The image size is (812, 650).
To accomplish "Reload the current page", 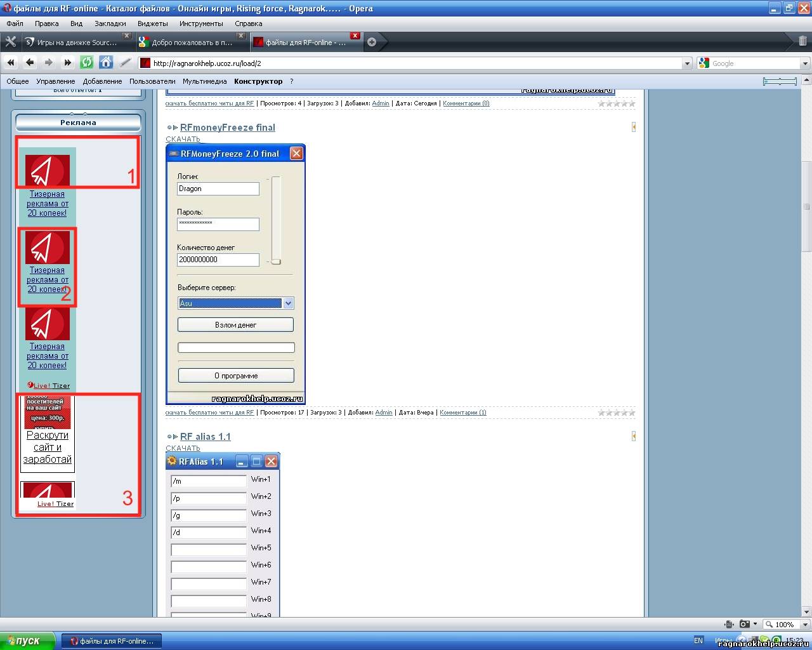I will pyautogui.click(x=87, y=62).
